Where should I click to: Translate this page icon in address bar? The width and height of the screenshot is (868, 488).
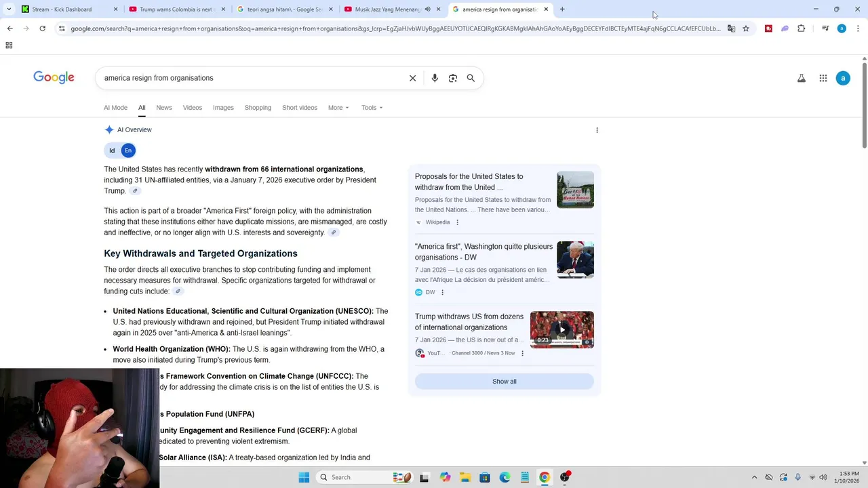coord(731,28)
